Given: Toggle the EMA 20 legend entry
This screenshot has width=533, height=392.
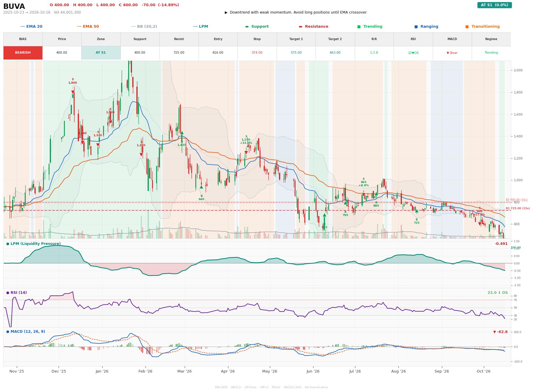Looking at the screenshot, I should click(31, 27).
